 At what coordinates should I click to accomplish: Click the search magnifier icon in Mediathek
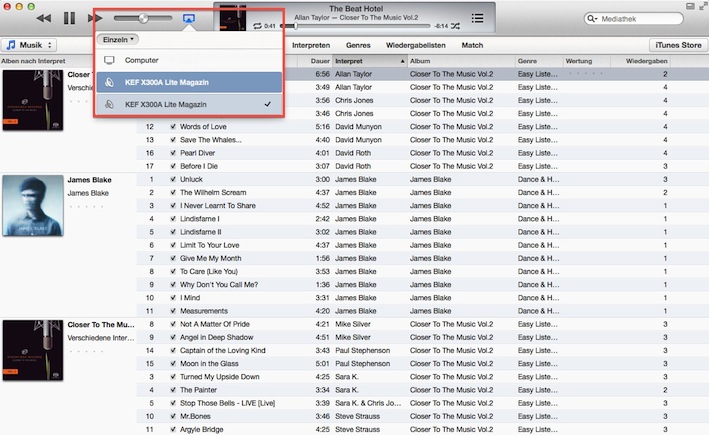point(591,19)
